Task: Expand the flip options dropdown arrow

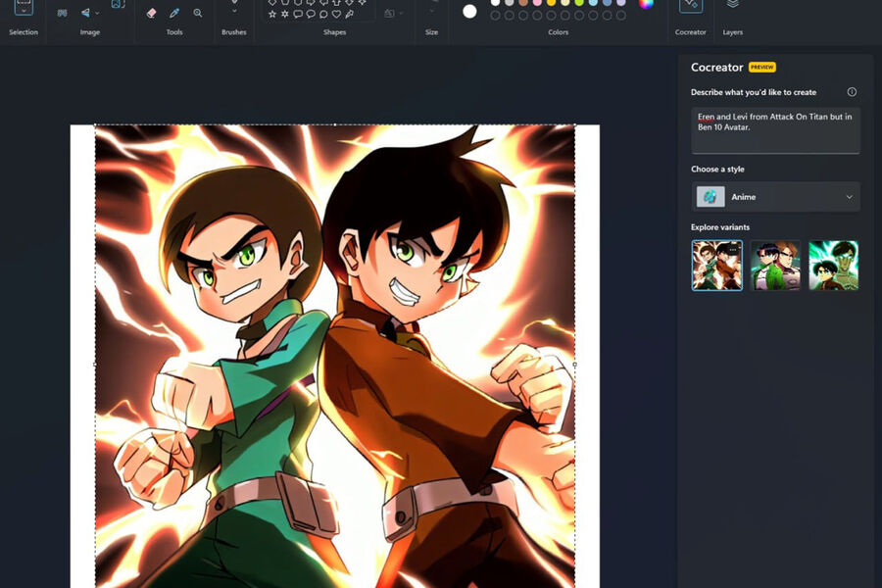Action: pos(98,13)
